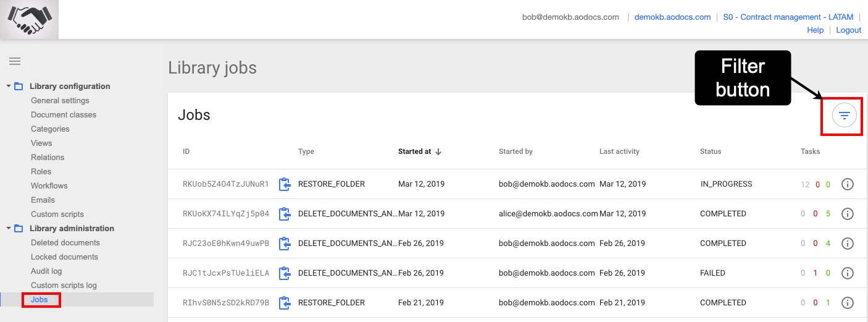Click the Help link

point(815,30)
